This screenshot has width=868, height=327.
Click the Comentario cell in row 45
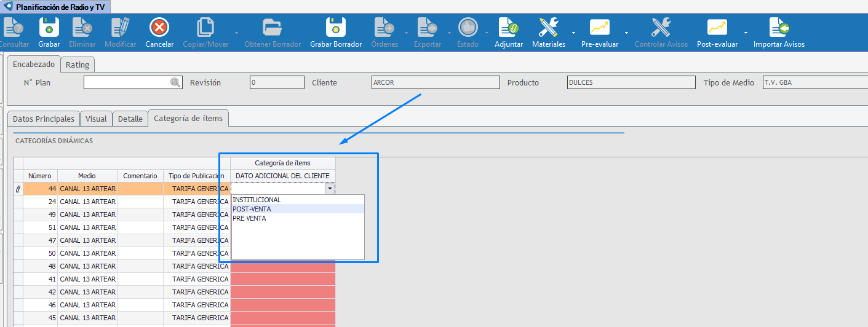click(140, 318)
